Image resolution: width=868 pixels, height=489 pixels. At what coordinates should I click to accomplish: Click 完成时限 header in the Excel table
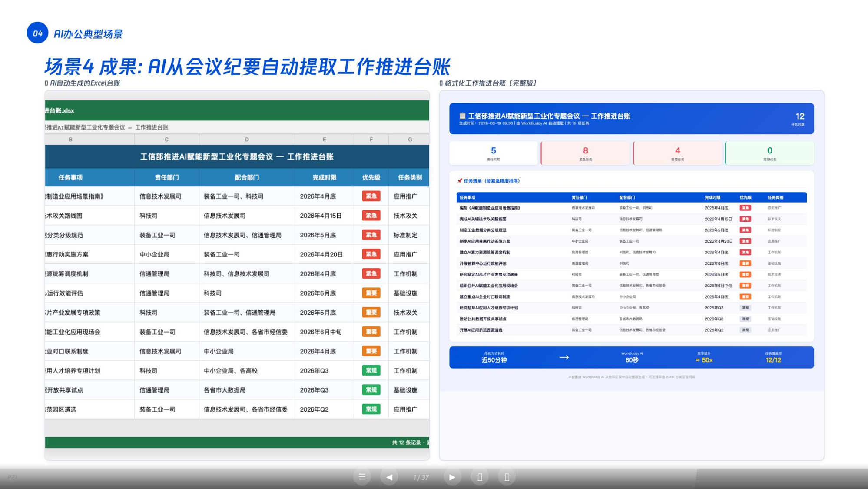coord(324,177)
